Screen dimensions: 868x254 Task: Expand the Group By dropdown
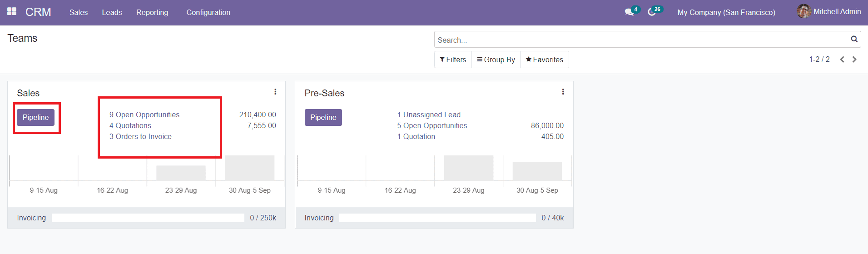(496, 60)
